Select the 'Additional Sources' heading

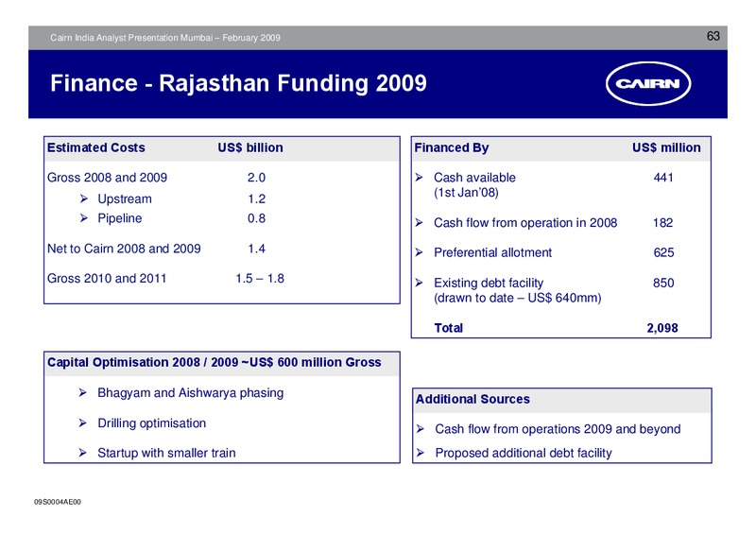tap(472, 399)
